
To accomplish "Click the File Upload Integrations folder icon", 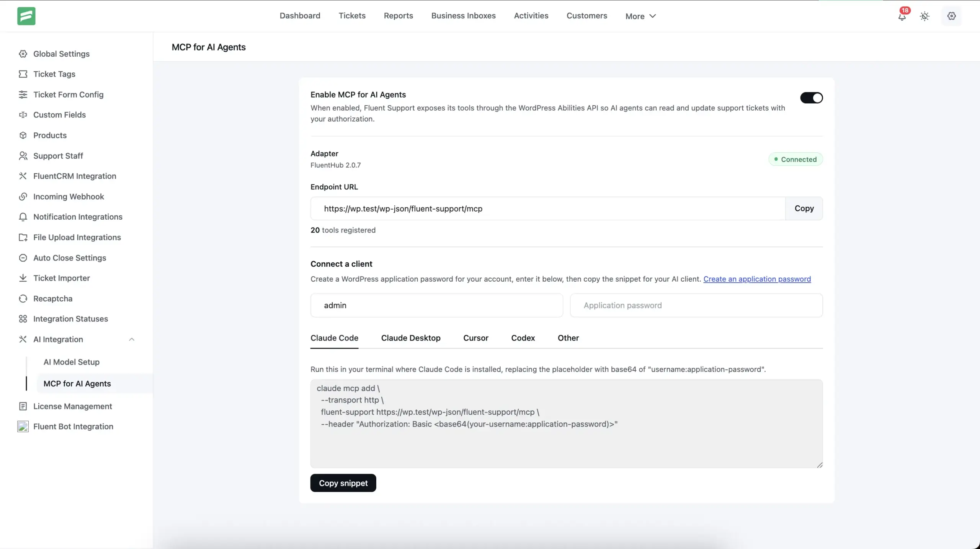I will [23, 238].
